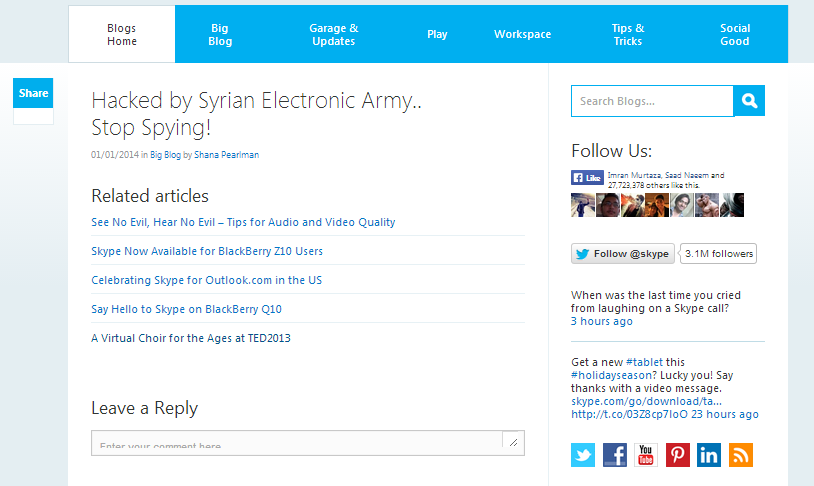The width and height of the screenshot is (814, 486).
Task: Click tweet text about laughing on Skype
Action: [x=656, y=302]
